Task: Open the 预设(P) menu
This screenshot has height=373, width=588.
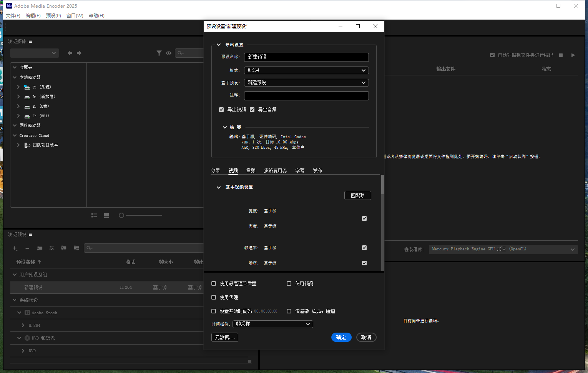Action: coord(53,16)
